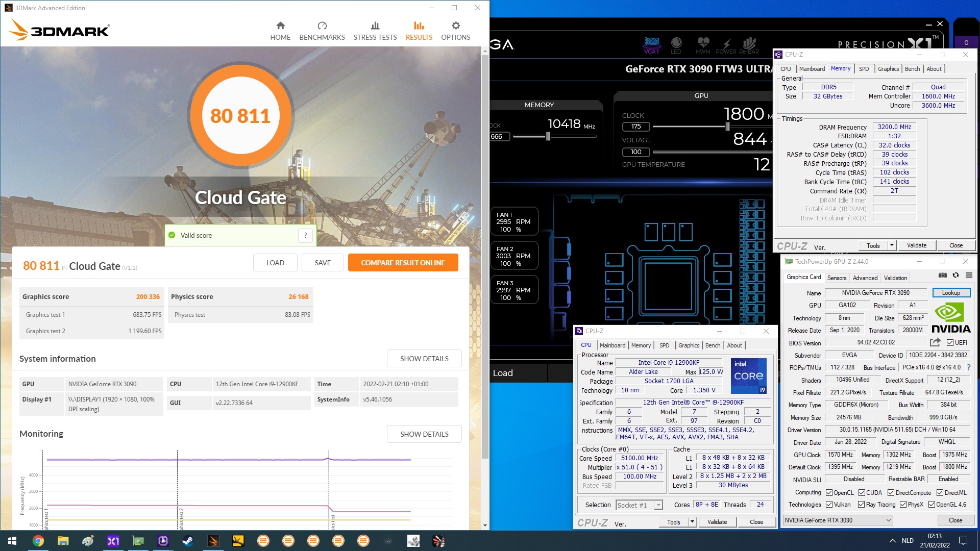Toggle the Ray Tracing checkbox in GPU-Z
The width and height of the screenshot is (980, 551).
[x=862, y=505]
